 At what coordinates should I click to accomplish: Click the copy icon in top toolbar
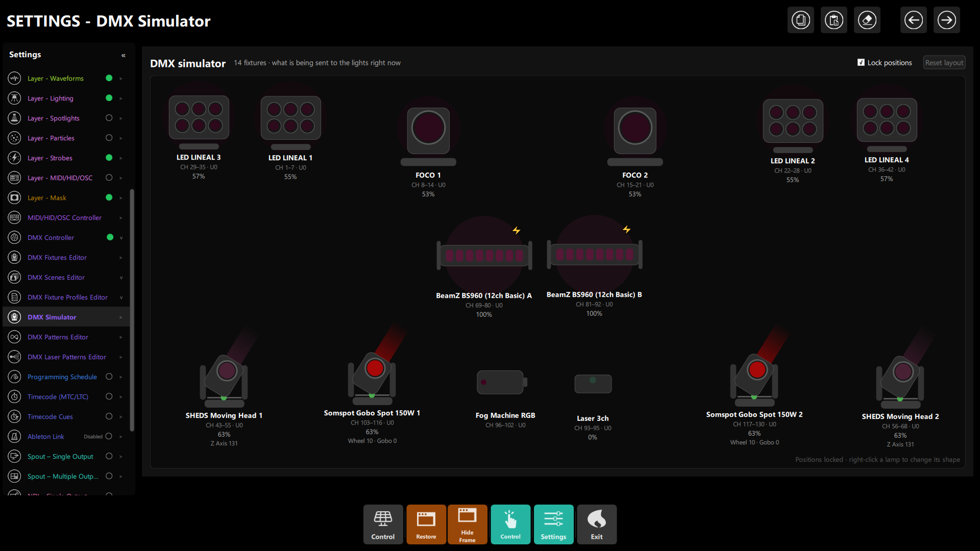[x=801, y=20]
